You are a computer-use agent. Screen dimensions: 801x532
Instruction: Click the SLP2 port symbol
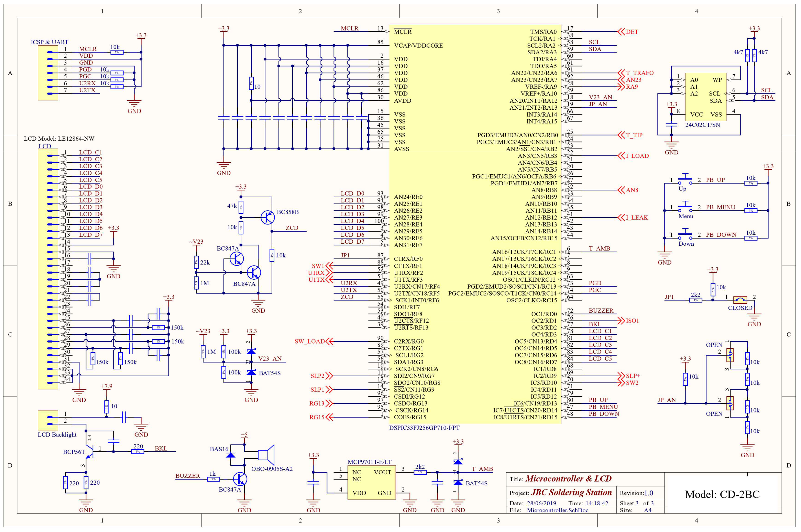point(322,376)
